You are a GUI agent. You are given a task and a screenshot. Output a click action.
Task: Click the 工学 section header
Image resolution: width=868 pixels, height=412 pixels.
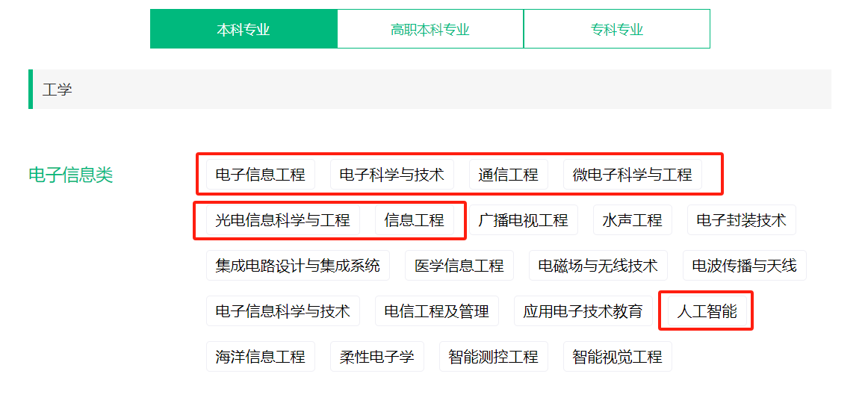tap(58, 90)
